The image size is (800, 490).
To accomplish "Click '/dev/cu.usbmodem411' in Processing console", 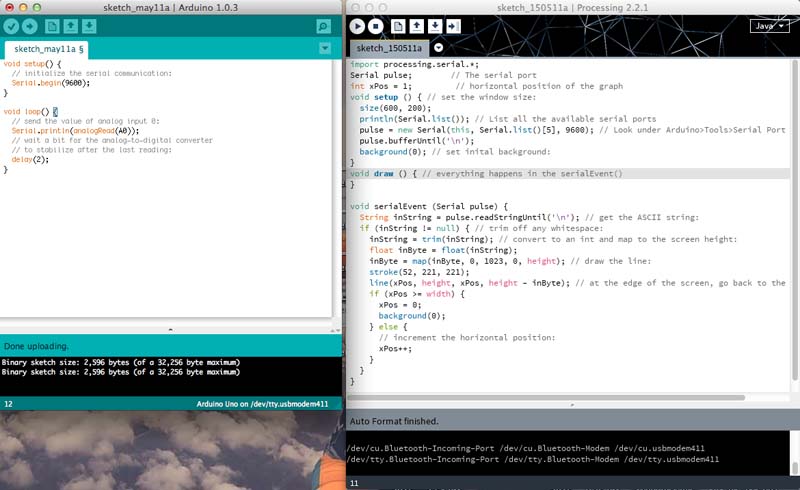I will (659, 448).
